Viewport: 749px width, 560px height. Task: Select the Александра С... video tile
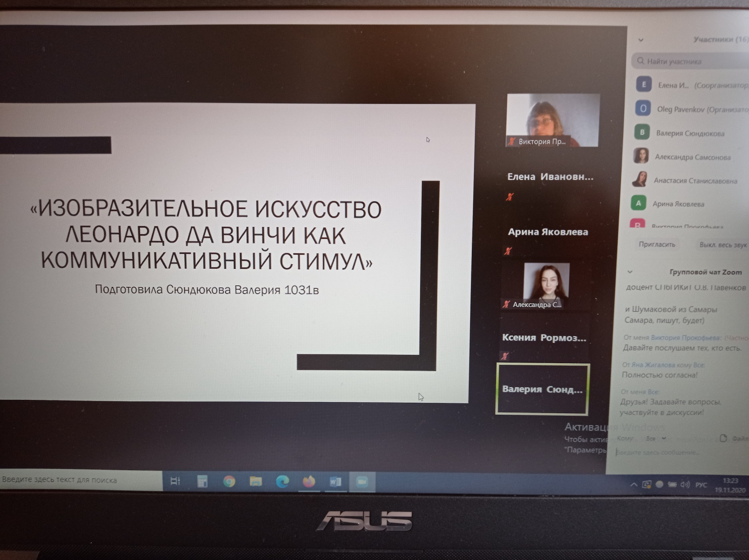point(546,285)
